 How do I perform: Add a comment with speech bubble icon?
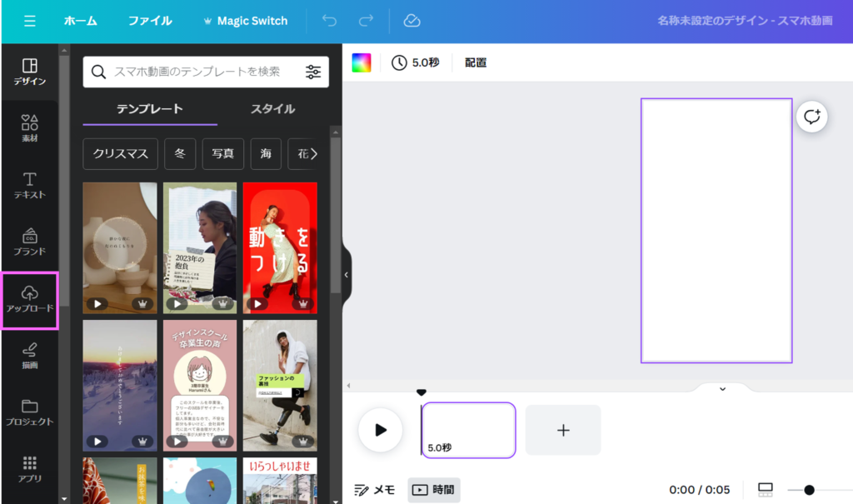pyautogui.click(x=812, y=117)
